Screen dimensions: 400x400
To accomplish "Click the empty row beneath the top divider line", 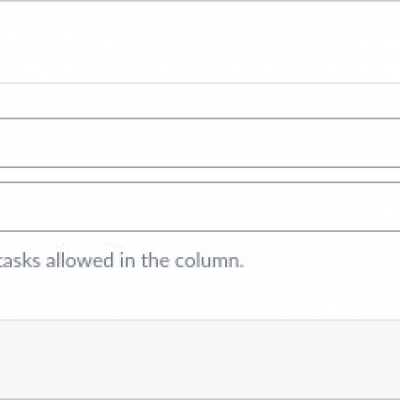I will click(x=200, y=101).
